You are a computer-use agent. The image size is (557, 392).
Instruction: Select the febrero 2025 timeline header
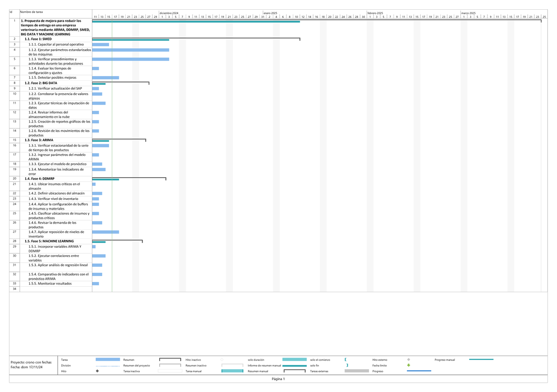point(375,13)
